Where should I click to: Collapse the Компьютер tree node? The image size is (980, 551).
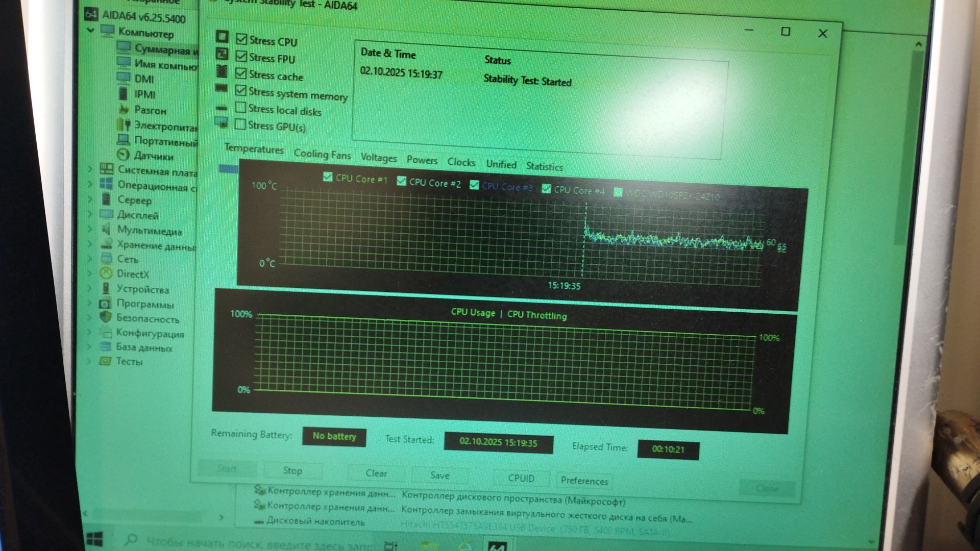click(x=90, y=31)
